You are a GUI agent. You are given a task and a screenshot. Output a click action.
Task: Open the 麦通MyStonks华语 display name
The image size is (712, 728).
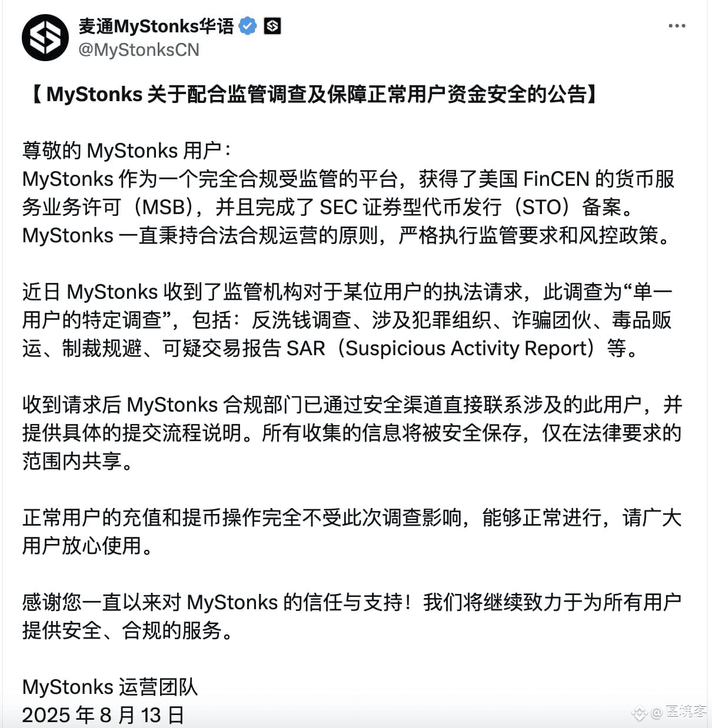pos(157,26)
